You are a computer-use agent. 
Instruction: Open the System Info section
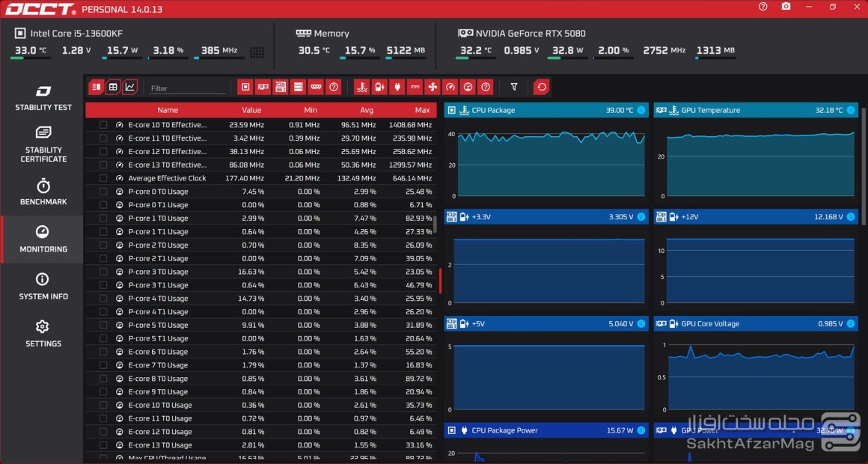pos(43,287)
